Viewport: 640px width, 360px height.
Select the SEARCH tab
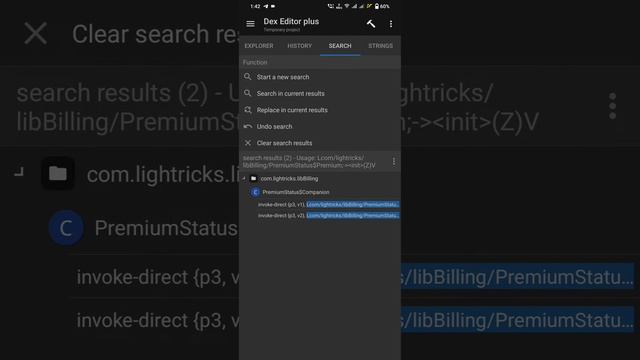340,46
